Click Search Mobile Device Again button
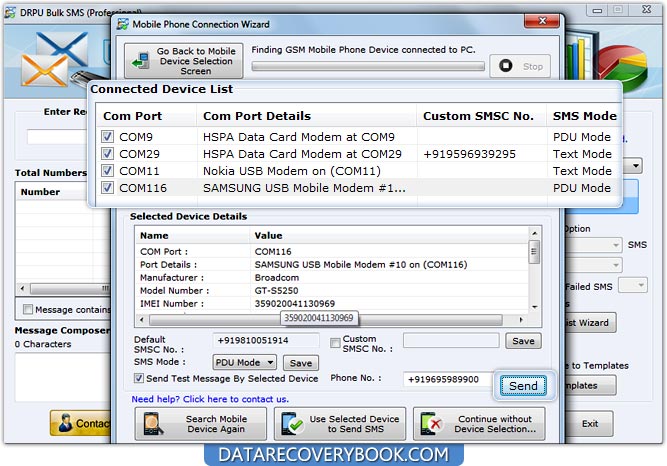Screen dimensions: 667x466 201,424
